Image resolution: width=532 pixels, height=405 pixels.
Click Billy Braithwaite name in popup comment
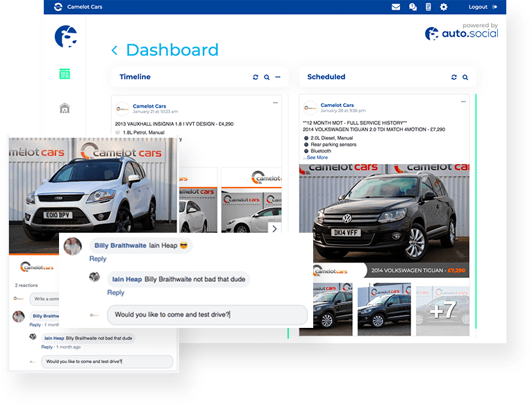(x=120, y=245)
